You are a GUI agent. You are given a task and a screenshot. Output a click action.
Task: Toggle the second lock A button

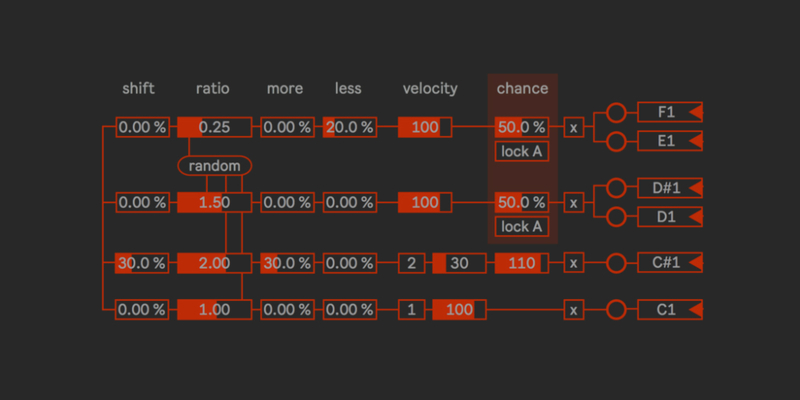tap(521, 226)
